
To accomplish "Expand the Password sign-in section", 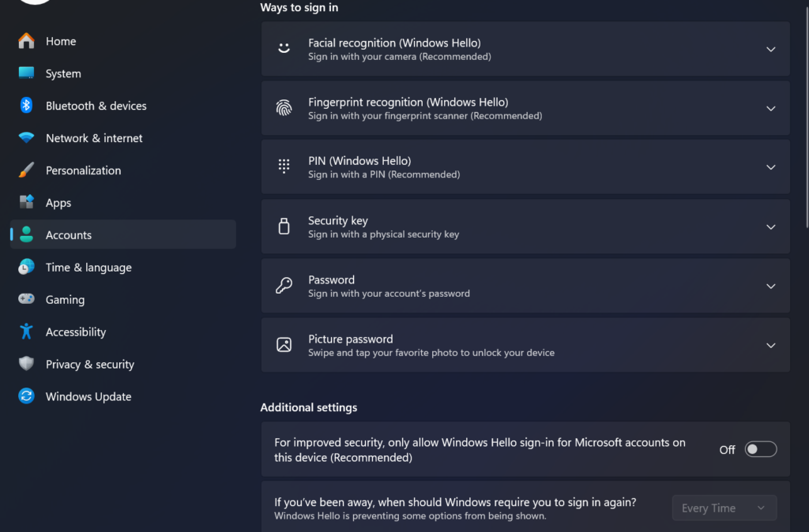I will tap(770, 286).
